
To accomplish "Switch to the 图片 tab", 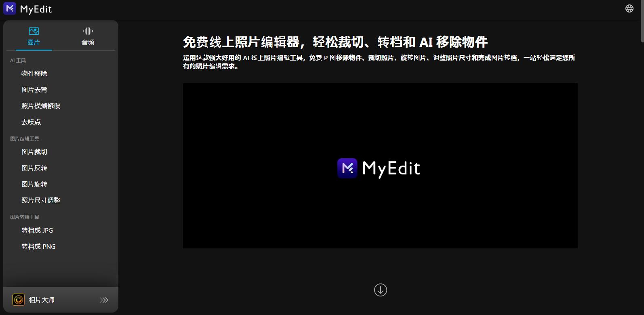I will pyautogui.click(x=34, y=36).
